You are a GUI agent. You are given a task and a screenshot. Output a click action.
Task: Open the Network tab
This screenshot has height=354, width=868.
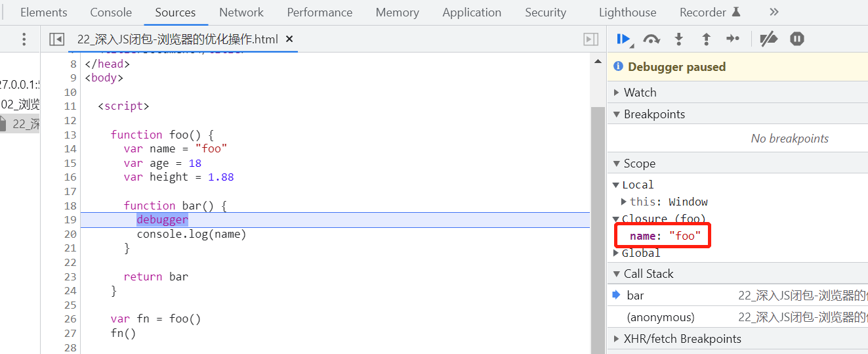(x=241, y=12)
